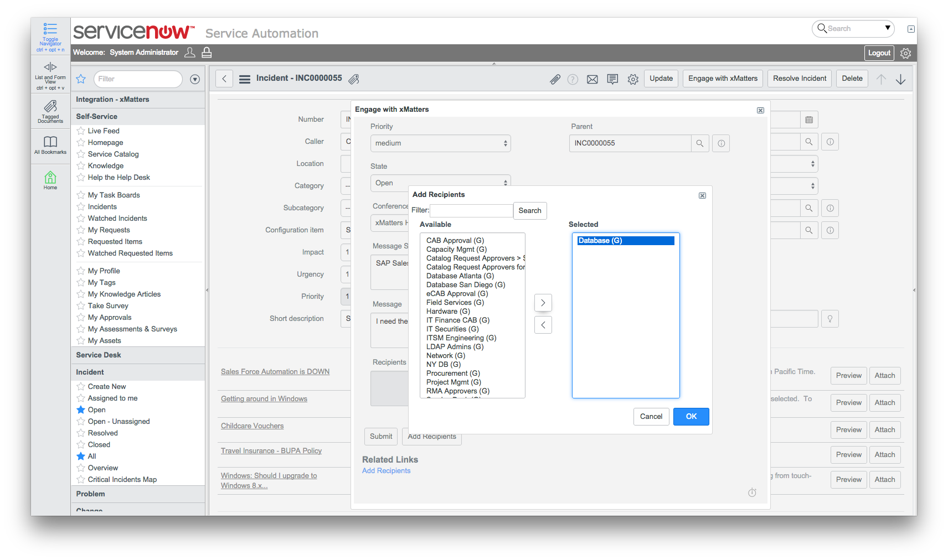Open the Childcare Vouchers link

252,426
